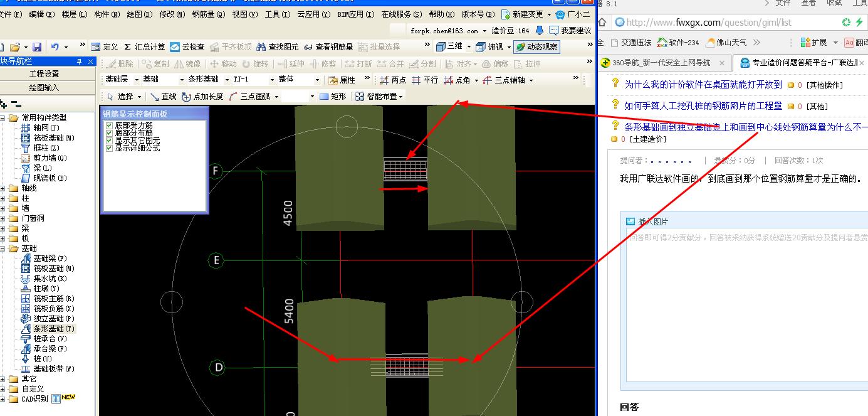Start 云检查 cloud check
868x416 pixels.
[x=187, y=47]
